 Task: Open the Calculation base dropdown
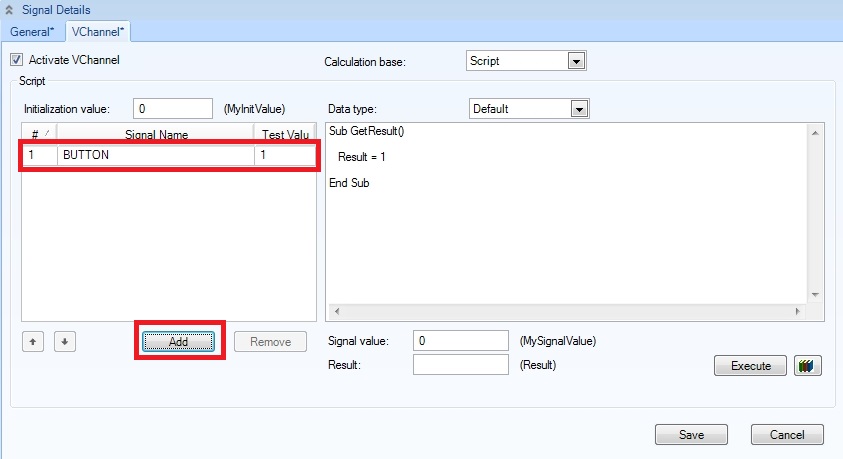(x=575, y=61)
